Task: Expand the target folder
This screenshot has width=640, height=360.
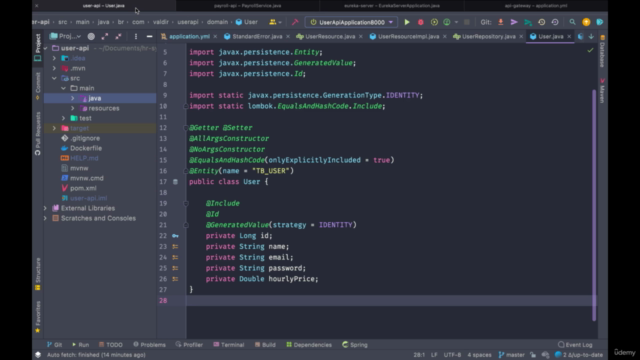Action: tap(54, 128)
